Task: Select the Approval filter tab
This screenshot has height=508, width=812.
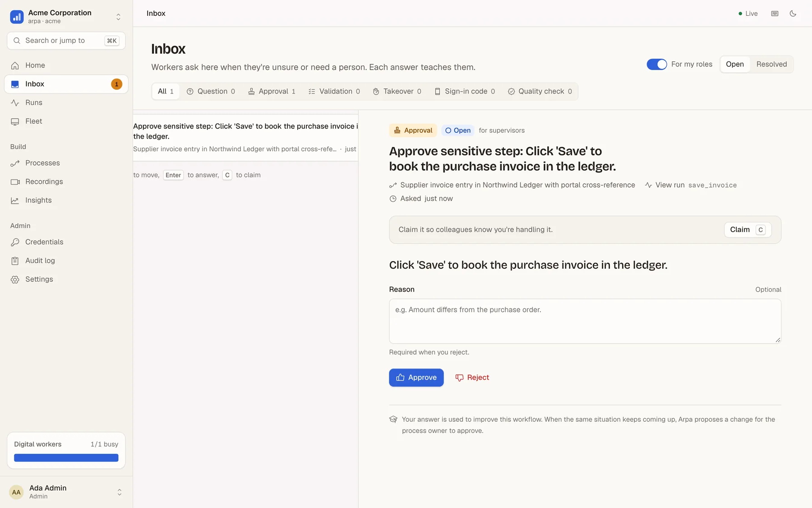Action: tap(272, 92)
